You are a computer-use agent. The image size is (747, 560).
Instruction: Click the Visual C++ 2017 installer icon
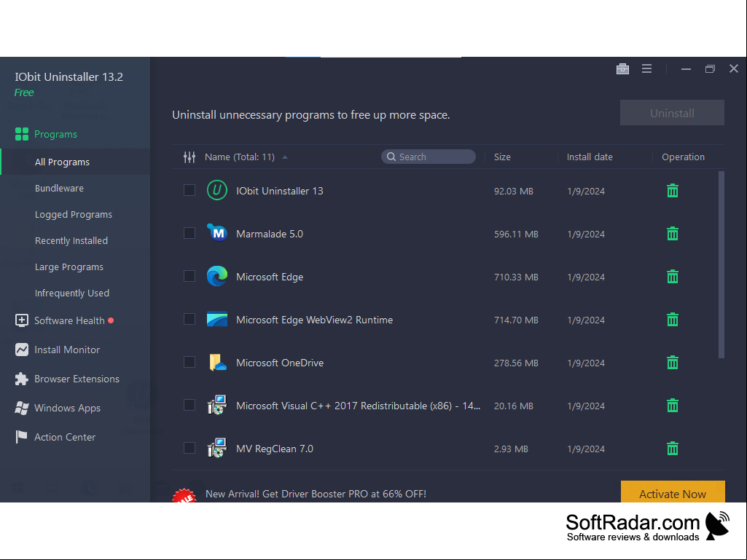click(216, 405)
